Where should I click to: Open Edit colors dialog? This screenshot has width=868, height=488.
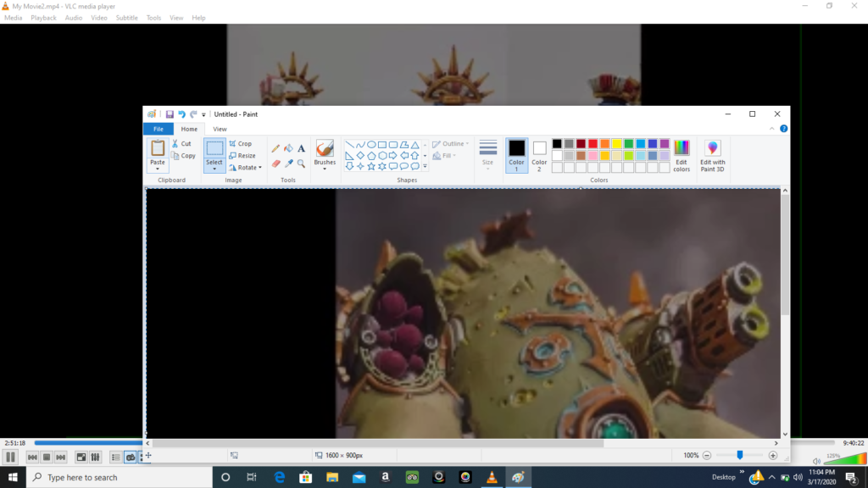tap(682, 156)
